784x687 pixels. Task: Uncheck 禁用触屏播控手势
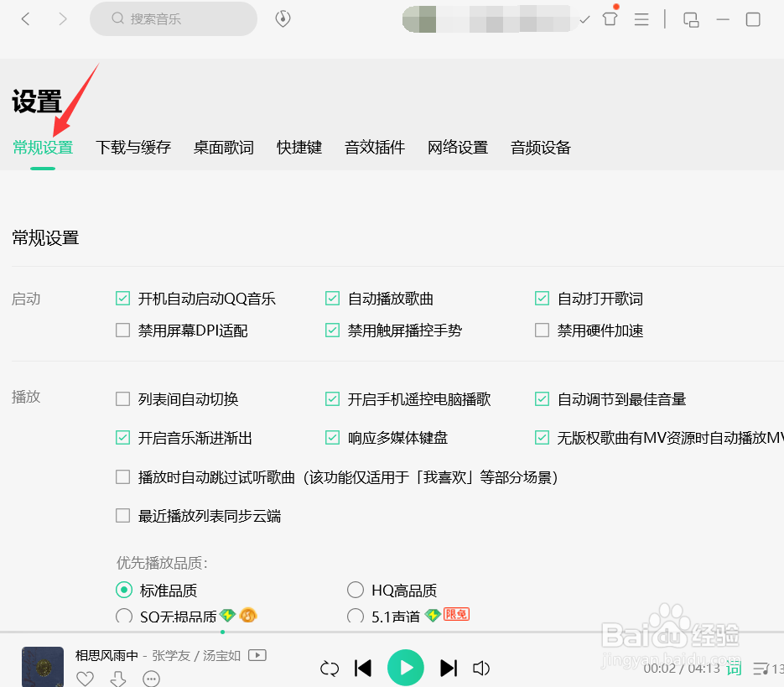click(x=332, y=330)
